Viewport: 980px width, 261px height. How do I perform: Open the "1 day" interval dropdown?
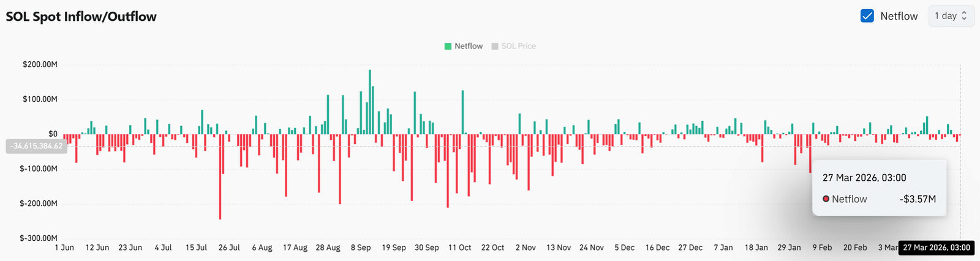coord(951,16)
